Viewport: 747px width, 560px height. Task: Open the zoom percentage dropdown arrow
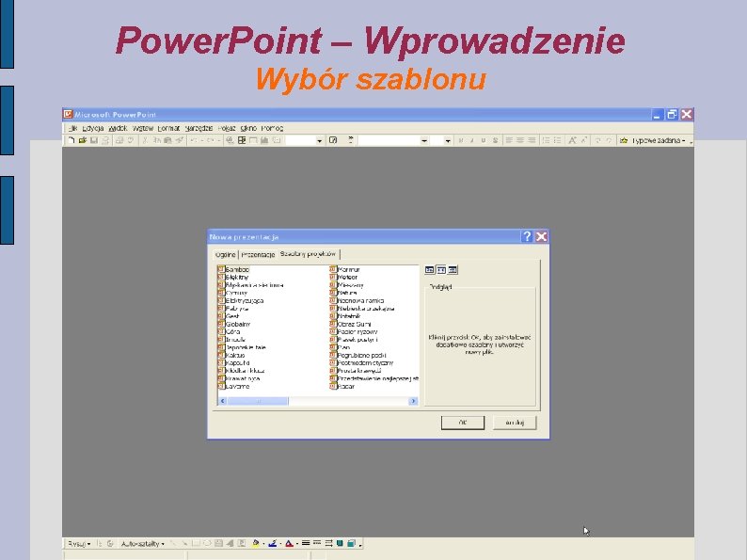tap(320, 141)
